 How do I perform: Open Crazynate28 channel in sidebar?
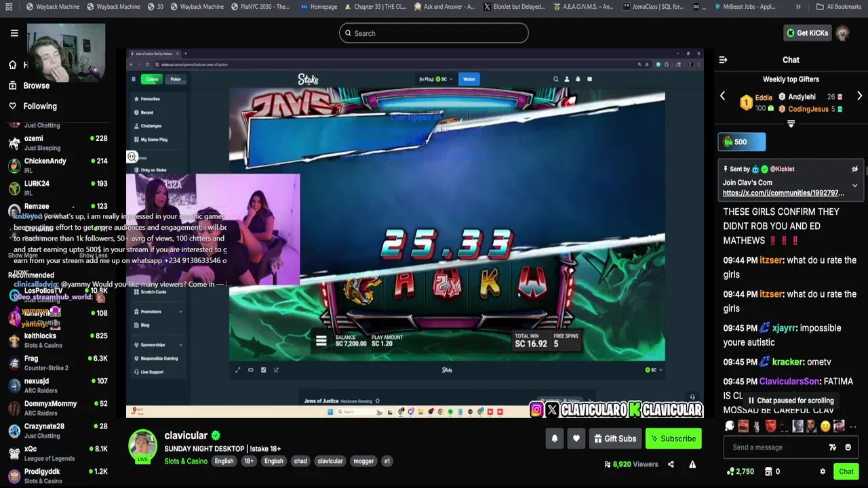click(58, 430)
